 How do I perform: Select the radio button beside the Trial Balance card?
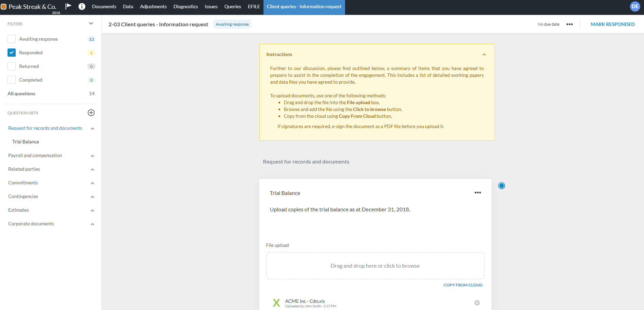501,185
